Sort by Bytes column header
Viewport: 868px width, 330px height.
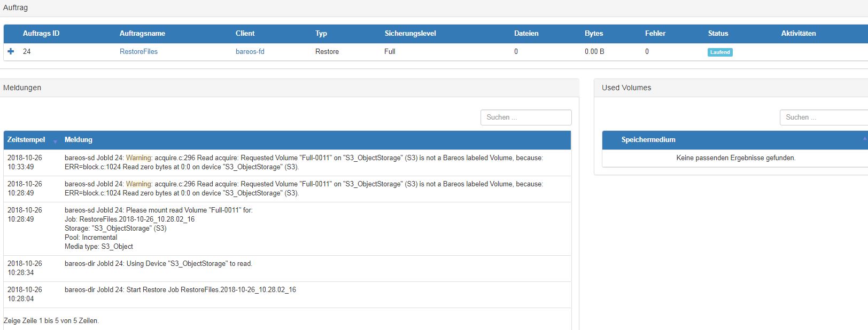click(593, 34)
